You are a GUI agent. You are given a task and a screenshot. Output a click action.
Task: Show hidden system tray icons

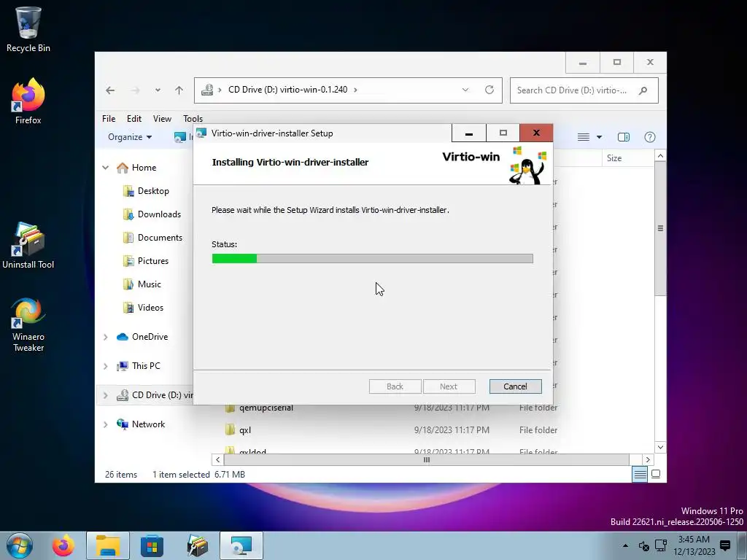625,545
